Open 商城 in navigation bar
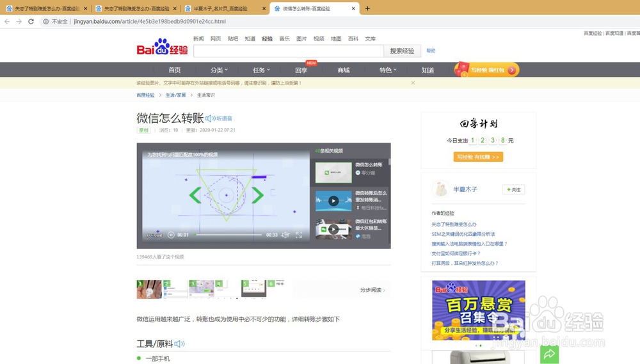Viewport: 640px width, 364px height. pos(344,70)
